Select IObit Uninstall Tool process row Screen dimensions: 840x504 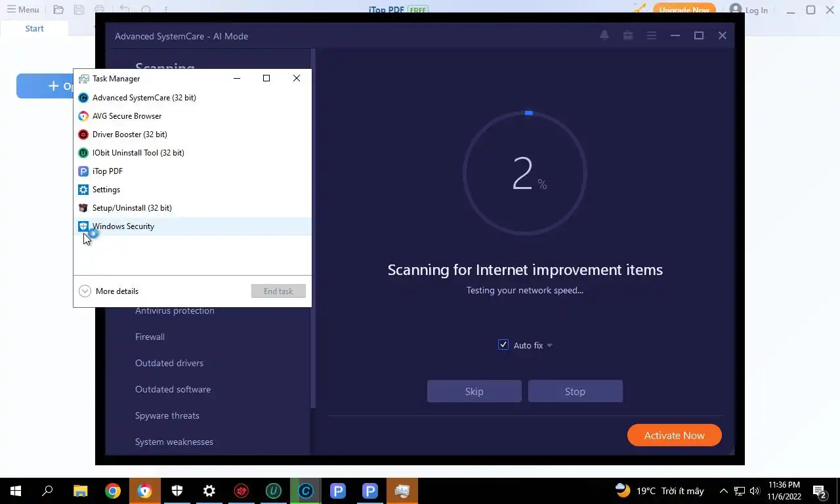click(x=192, y=153)
